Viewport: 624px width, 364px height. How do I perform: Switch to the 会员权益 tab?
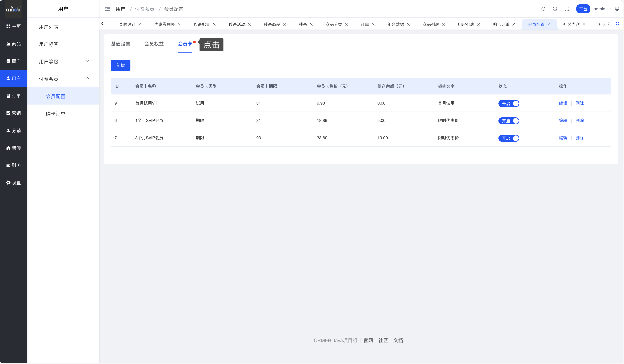pos(154,44)
